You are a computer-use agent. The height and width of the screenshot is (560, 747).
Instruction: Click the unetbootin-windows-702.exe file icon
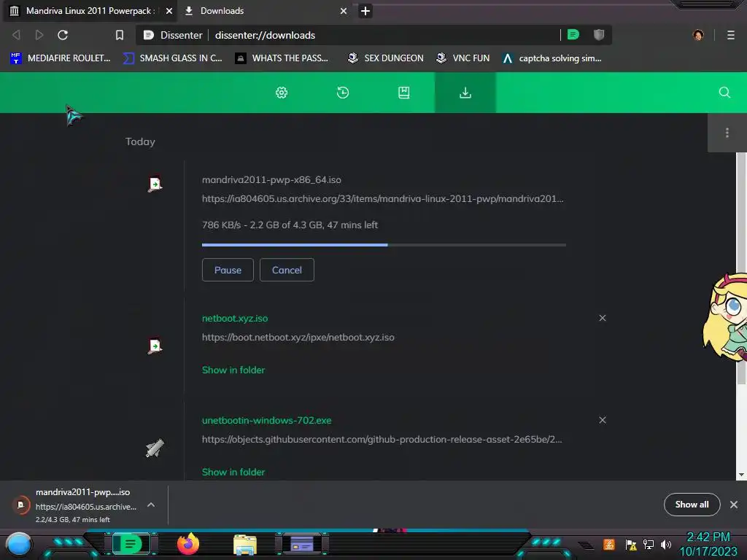click(x=155, y=448)
